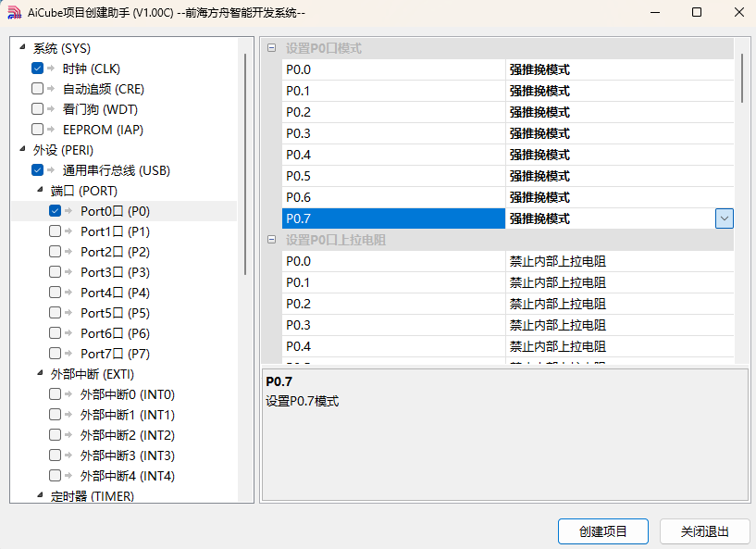
Task: Click the AiCube app icon in title bar
Action: pos(15,13)
